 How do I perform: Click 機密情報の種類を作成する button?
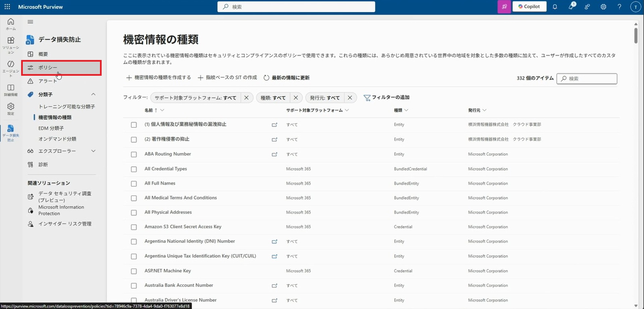[159, 78]
